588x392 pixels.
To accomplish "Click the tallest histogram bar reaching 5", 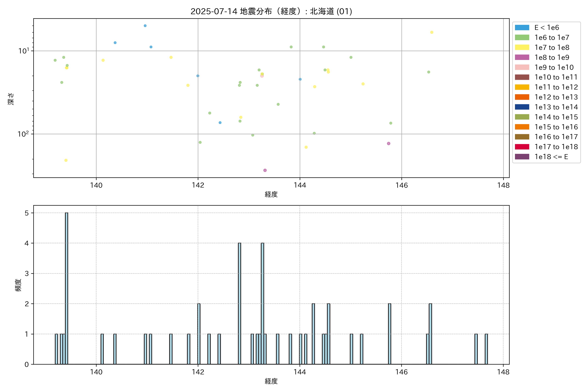I will tap(66, 287).
